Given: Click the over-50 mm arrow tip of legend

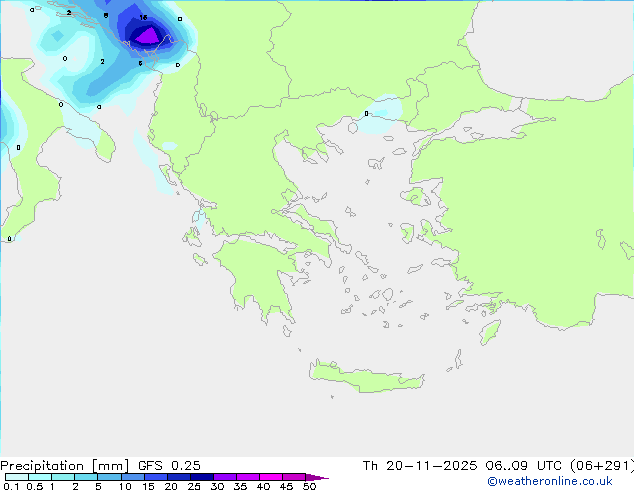Looking at the screenshot, I should pyautogui.click(x=317, y=477).
